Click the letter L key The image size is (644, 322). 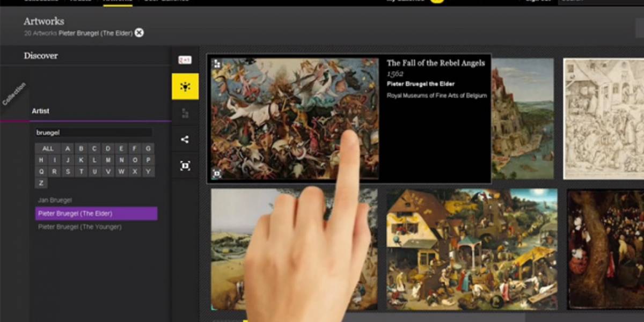pyautogui.click(x=95, y=160)
